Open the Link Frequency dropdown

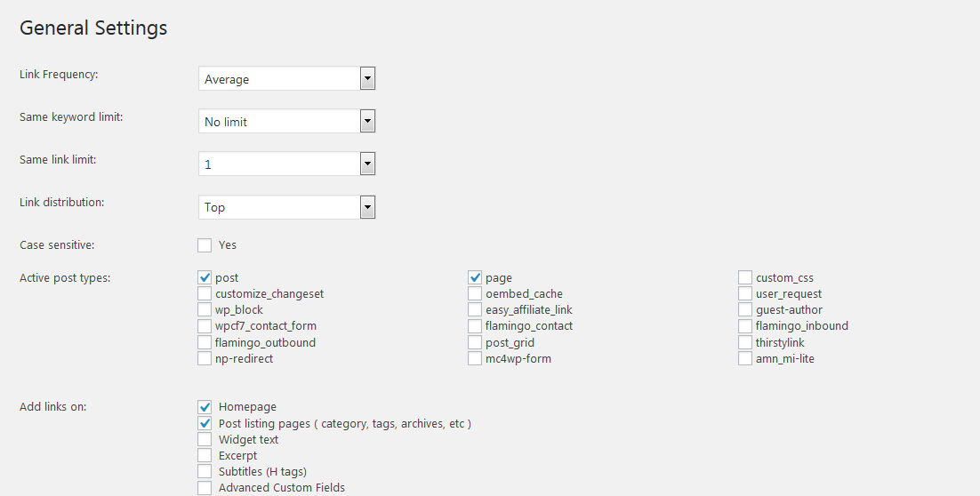[286, 79]
